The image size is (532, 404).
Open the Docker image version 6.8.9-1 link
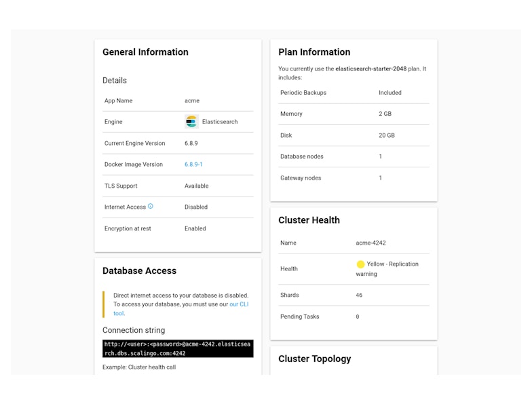point(193,165)
